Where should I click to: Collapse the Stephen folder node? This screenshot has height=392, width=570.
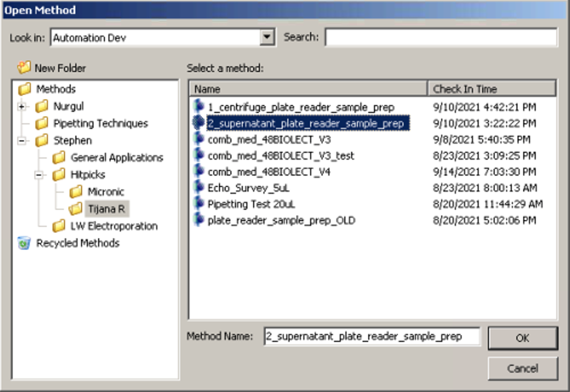(22, 141)
